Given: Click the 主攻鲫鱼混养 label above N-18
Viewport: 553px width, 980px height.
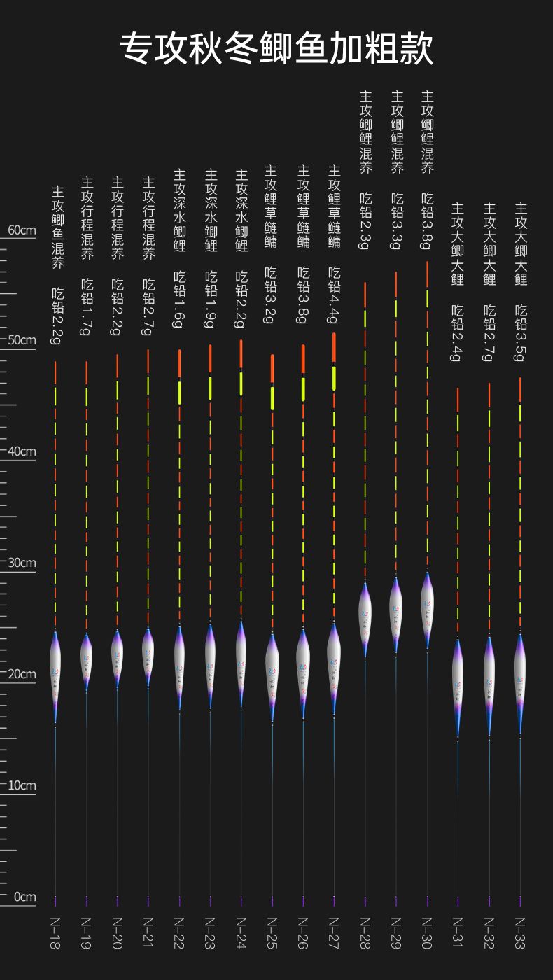Looking at the screenshot, I should coord(57,227).
